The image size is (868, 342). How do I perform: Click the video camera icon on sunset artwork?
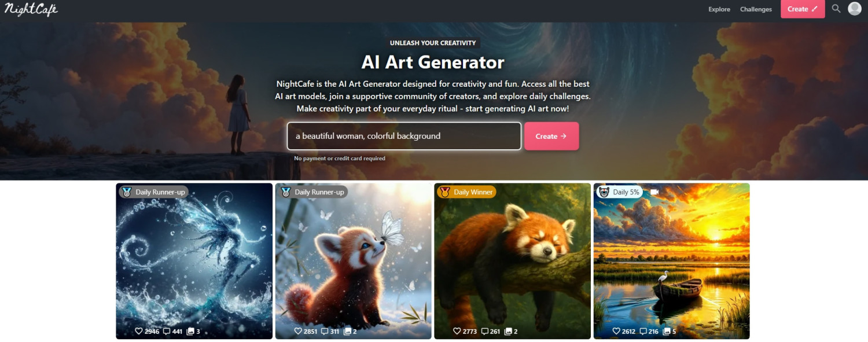[x=654, y=192]
